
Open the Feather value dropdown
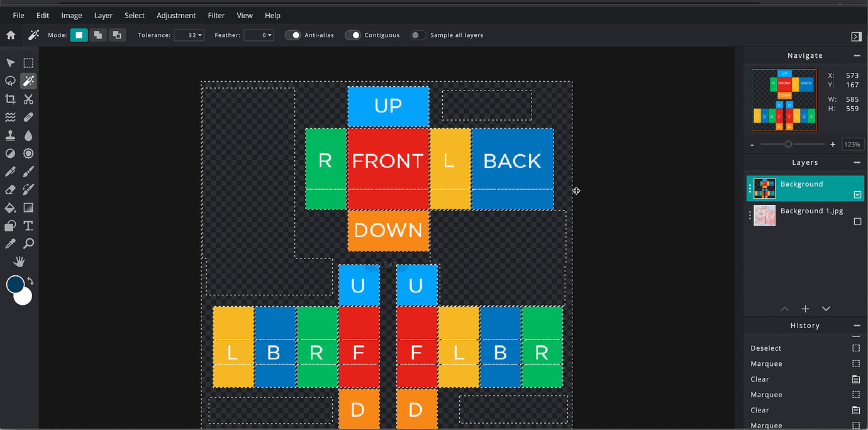click(259, 35)
